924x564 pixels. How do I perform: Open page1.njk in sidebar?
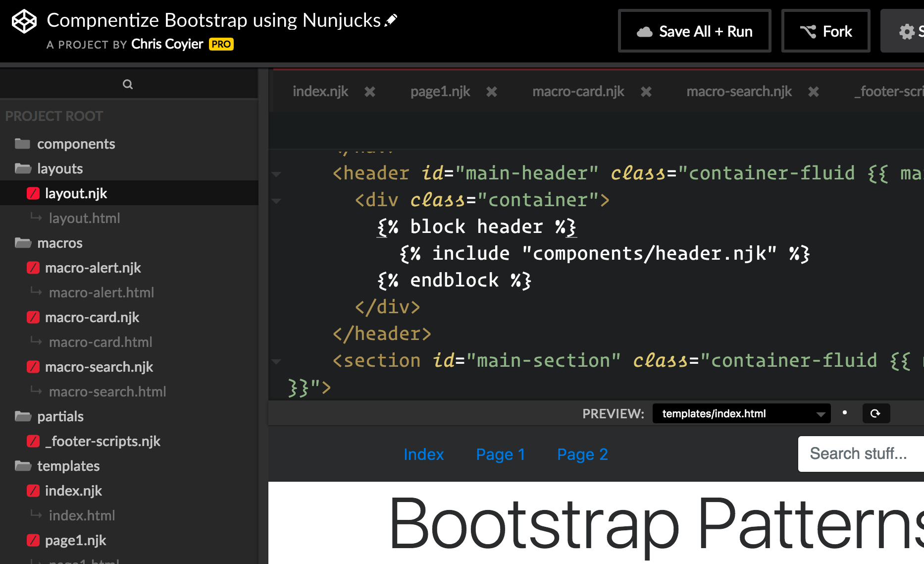pyautogui.click(x=75, y=540)
